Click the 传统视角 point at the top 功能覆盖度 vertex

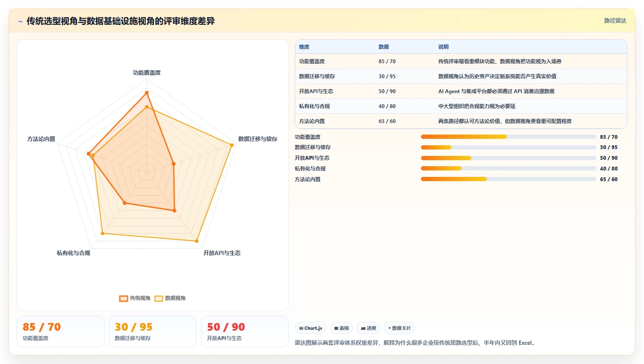147,92
